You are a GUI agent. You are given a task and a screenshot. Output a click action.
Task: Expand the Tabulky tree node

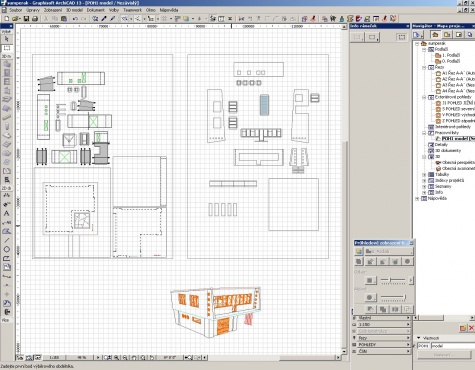coord(424,174)
